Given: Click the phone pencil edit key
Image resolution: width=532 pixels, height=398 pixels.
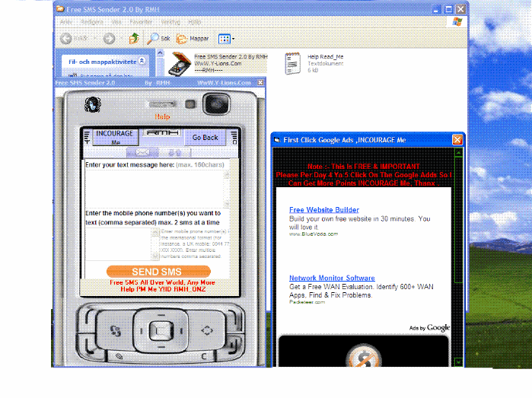Looking at the screenshot, I should pyautogui.click(x=119, y=356).
